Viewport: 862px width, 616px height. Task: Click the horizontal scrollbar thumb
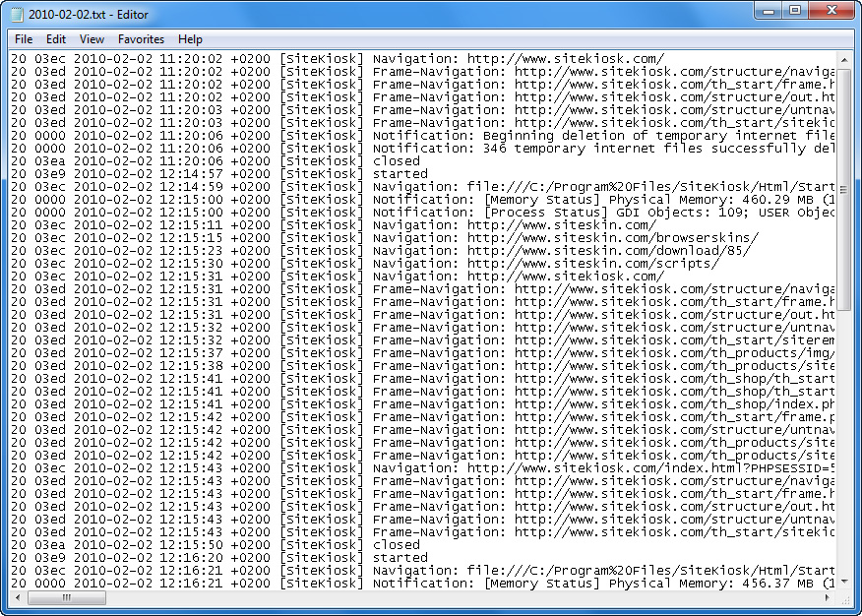tap(67, 597)
